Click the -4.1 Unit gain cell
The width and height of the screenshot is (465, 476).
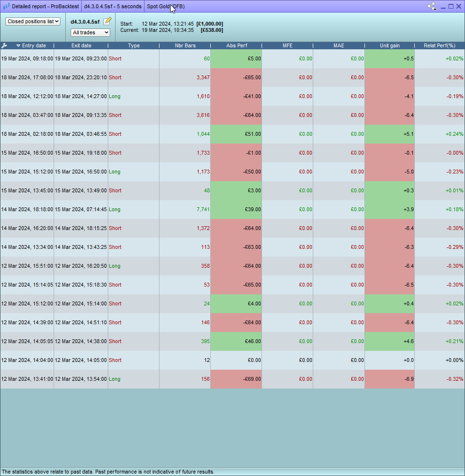[390, 96]
